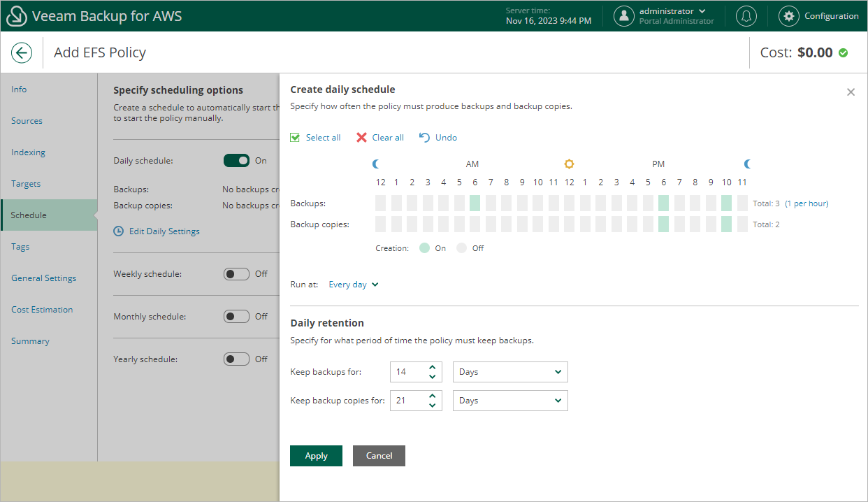
Task: Toggle Backups cell at 12 AM
Action: point(381,203)
